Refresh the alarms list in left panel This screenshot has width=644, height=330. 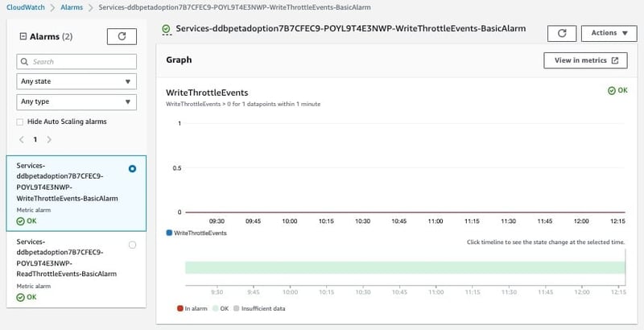pyautogui.click(x=122, y=36)
